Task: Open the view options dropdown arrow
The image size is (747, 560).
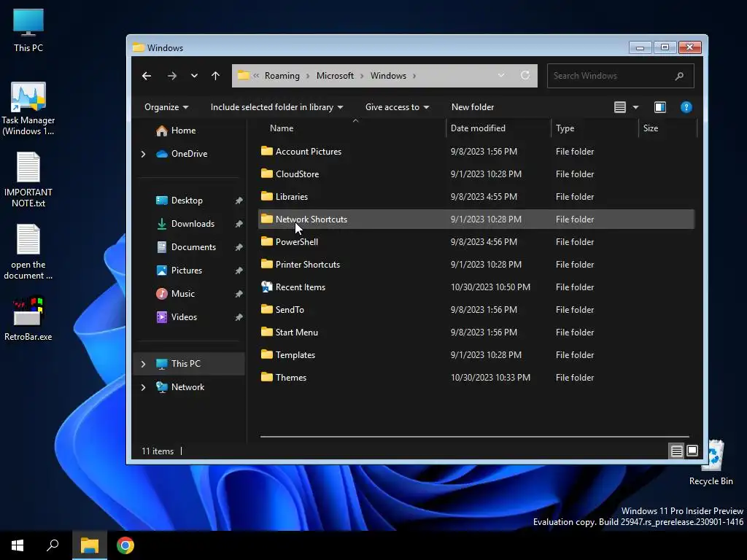Action: (x=635, y=107)
